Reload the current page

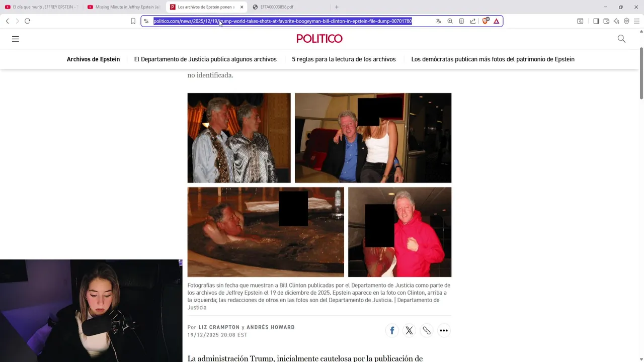pos(28,21)
